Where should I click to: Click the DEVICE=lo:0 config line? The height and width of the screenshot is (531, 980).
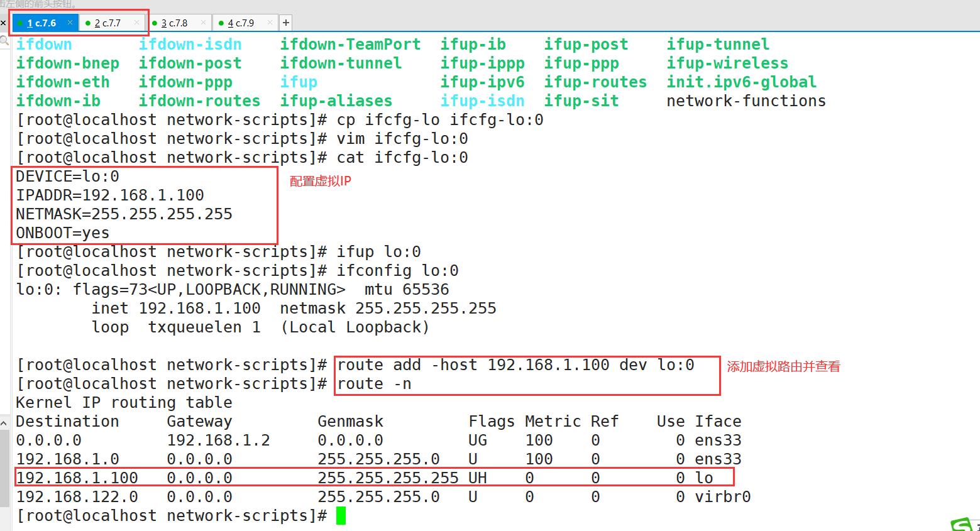click(x=67, y=177)
